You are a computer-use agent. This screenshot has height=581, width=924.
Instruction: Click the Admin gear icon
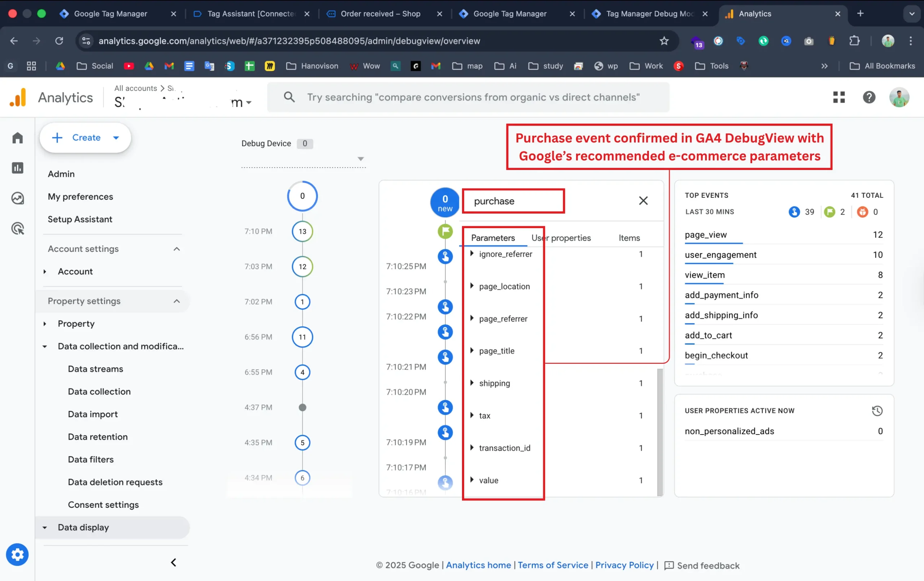(x=17, y=555)
